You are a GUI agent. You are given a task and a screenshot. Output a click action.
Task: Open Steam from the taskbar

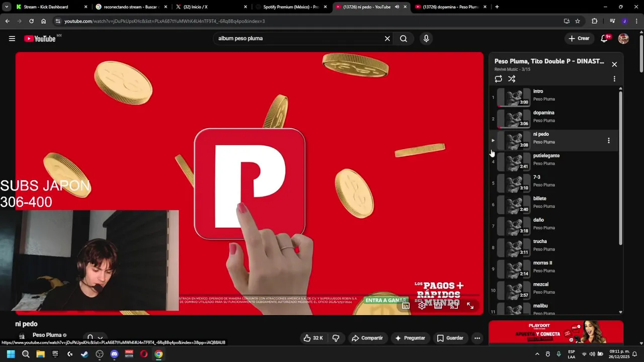(85, 354)
